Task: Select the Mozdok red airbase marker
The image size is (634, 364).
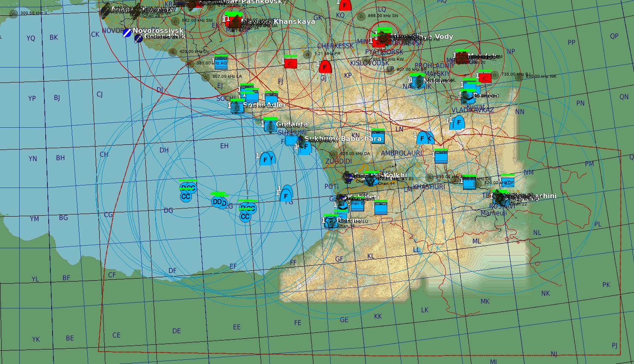Action: [462, 57]
